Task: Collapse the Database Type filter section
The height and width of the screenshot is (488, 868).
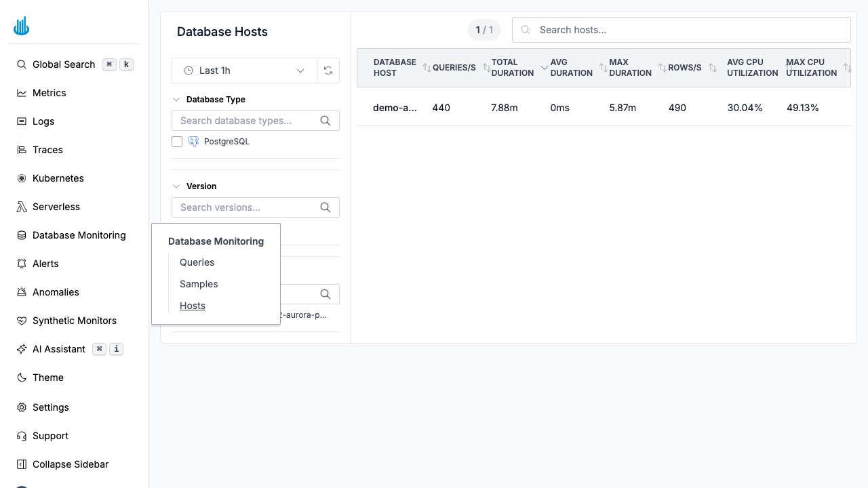Action: 176,99
